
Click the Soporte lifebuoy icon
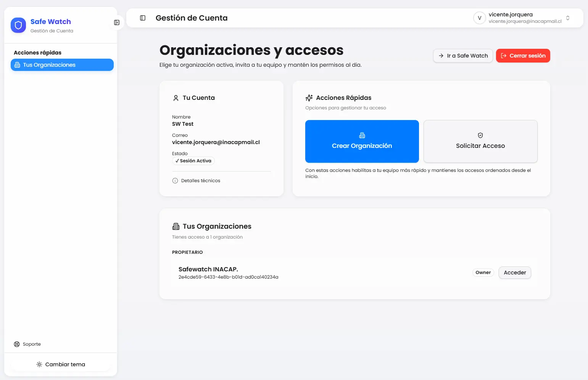(x=17, y=344)
